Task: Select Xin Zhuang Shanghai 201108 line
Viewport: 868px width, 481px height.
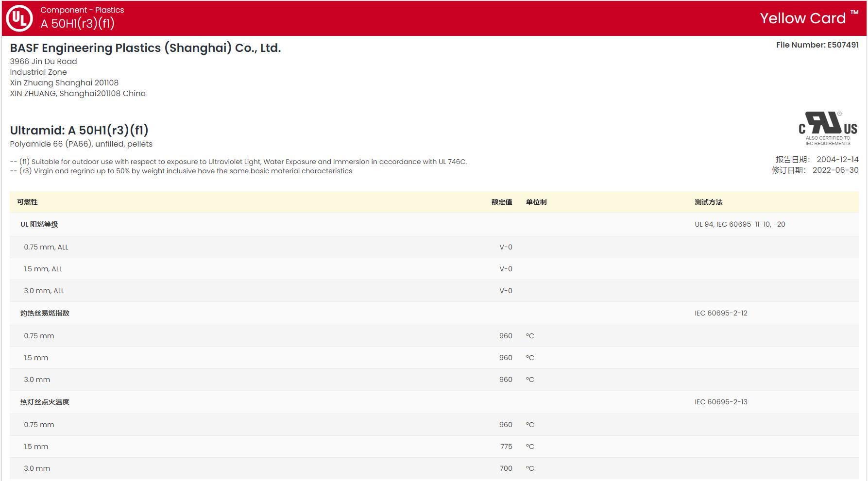Action: [x=64, y=83]
